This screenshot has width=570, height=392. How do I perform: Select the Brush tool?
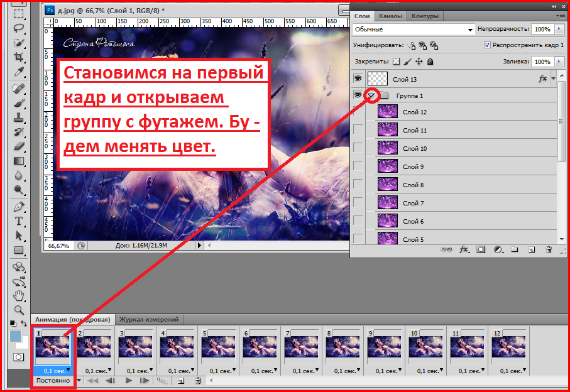[x=19, y=103]
